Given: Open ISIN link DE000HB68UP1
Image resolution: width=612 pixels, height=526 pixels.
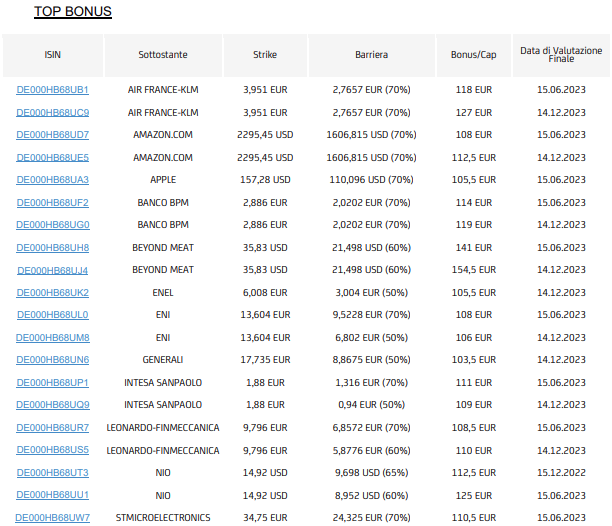Looking at the screenshot, I should (x=53, y=383).
